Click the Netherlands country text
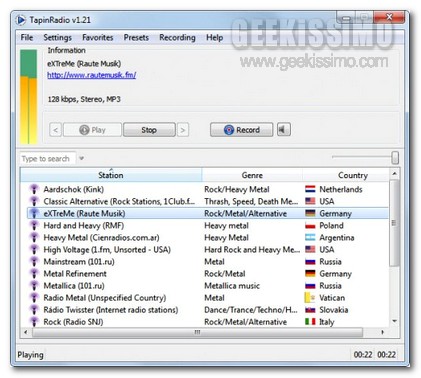 pyautogui.click(x=341, y=189)
